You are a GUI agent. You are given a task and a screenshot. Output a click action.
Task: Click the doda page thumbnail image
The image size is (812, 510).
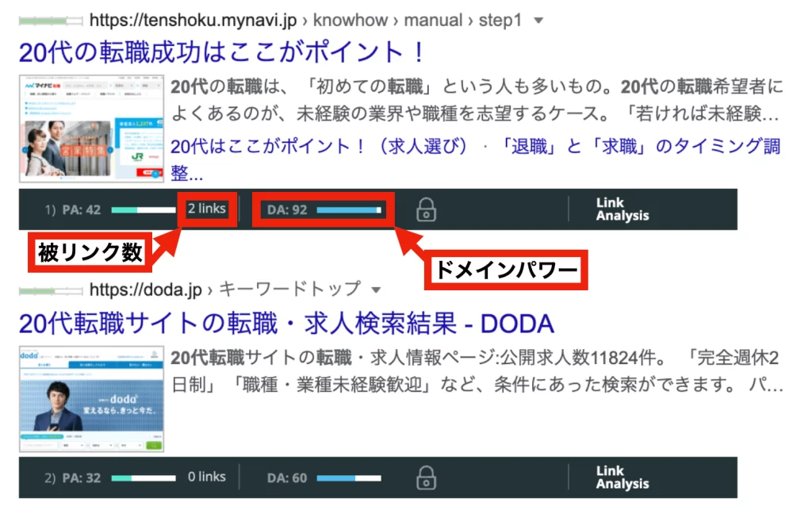click(x=91, y=399)
